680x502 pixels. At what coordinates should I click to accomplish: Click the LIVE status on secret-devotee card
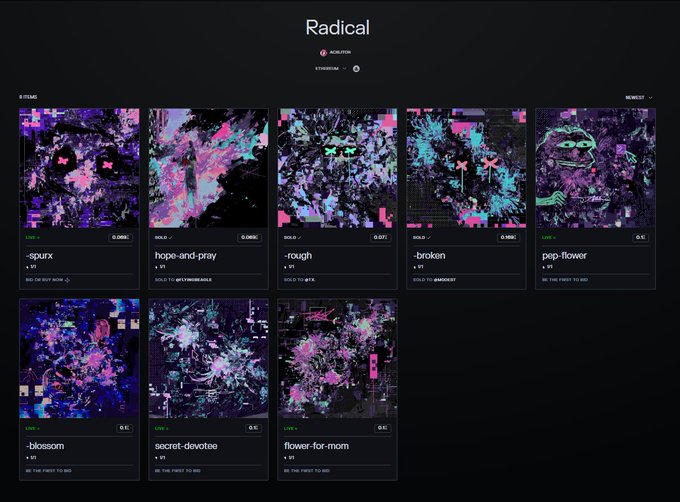(x=161, y=428)
